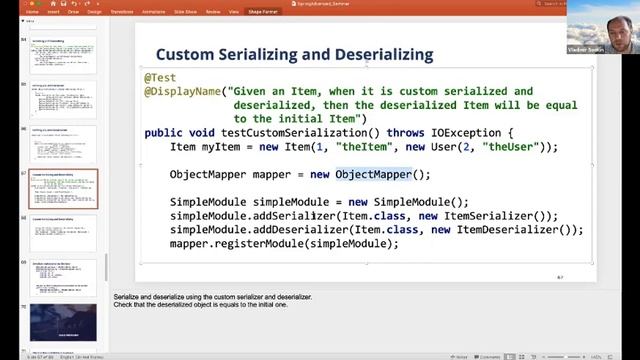Click the language indicator in status bar
This screenshot has height=360, width=640.
[x=82, y=357]
